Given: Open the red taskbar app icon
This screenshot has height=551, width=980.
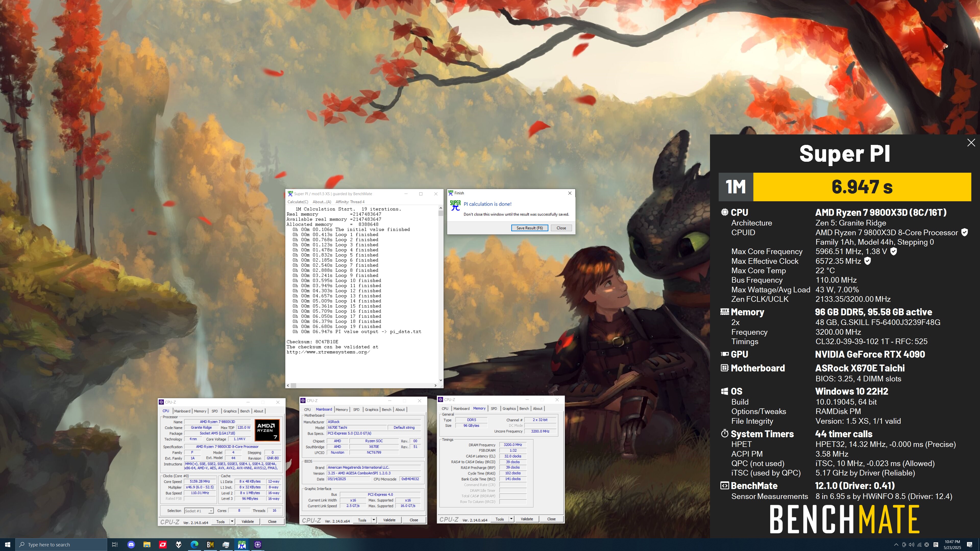Looking at the screenshot, I should pos(163,545).
